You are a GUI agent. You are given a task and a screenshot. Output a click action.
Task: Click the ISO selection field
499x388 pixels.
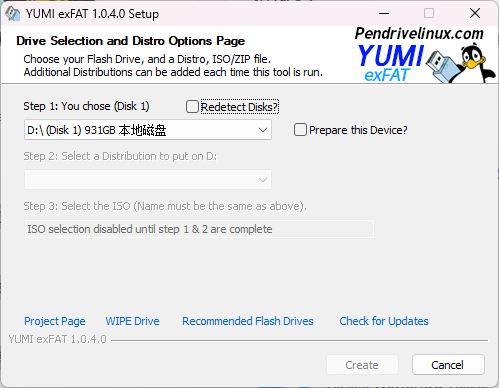point(199,229)
